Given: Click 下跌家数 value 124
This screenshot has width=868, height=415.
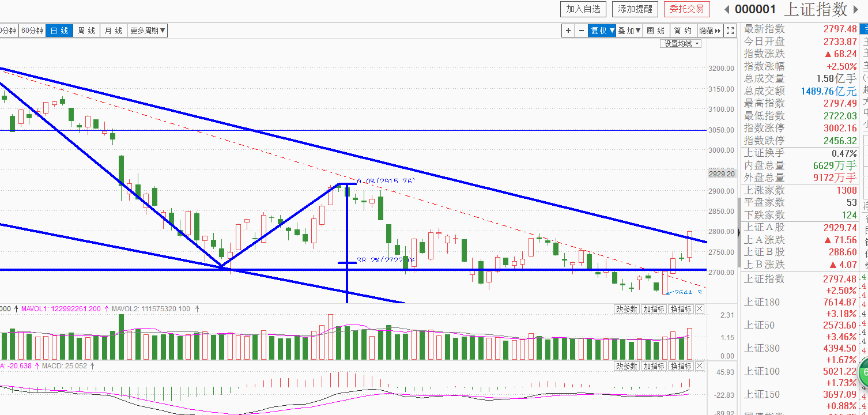Looking at the screenshot, I should coord(849,215).
